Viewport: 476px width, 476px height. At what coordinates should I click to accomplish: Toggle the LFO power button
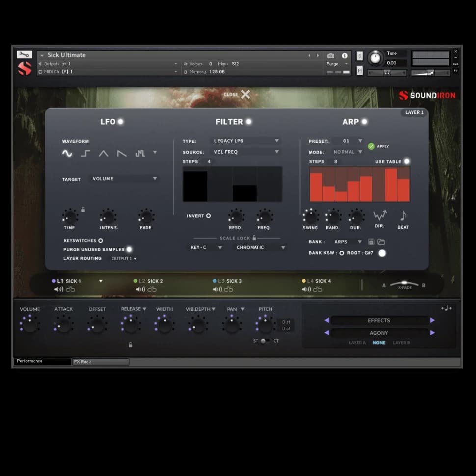(120, 122)
